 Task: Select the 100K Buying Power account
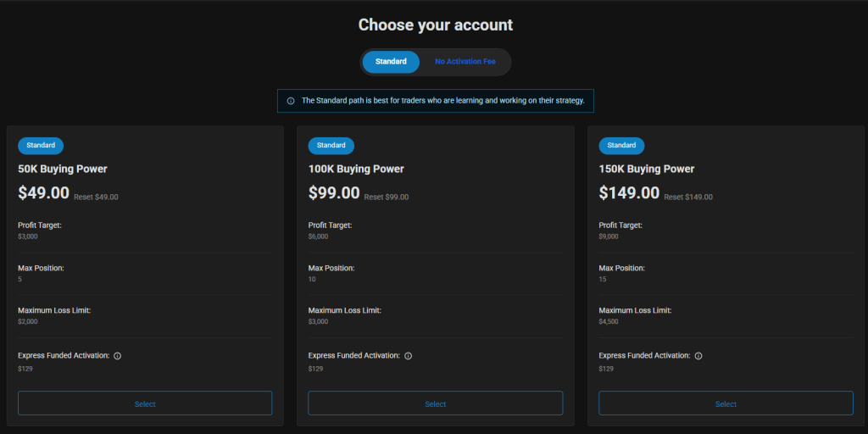tap(435, 403)
